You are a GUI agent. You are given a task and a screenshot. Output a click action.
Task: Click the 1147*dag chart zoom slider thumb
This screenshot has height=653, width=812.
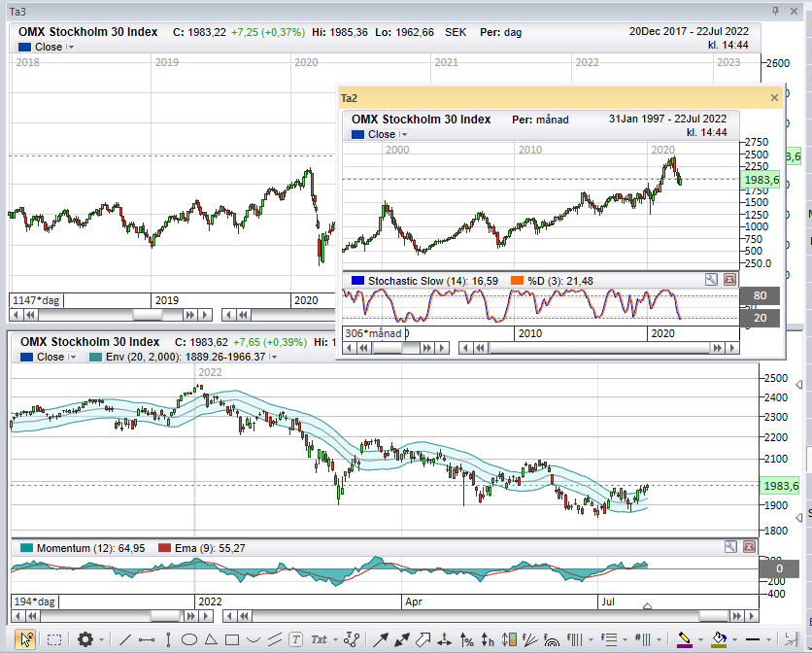click(147, 315)
